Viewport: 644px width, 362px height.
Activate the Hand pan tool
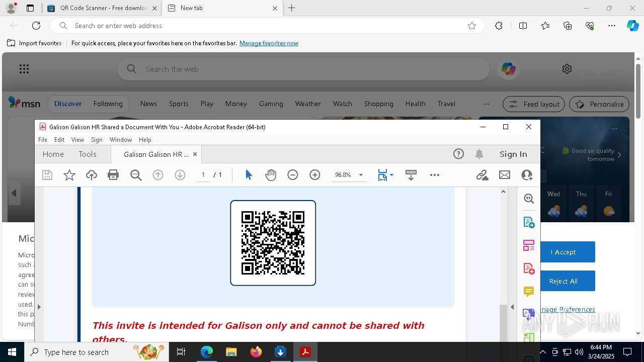click(x=271, y=175)
